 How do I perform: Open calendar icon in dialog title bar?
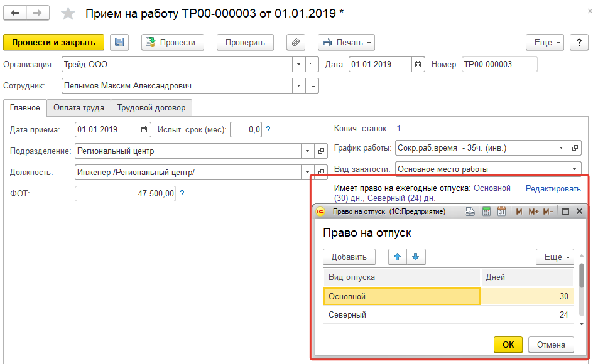pyautogui.click(x=501, y=211)
